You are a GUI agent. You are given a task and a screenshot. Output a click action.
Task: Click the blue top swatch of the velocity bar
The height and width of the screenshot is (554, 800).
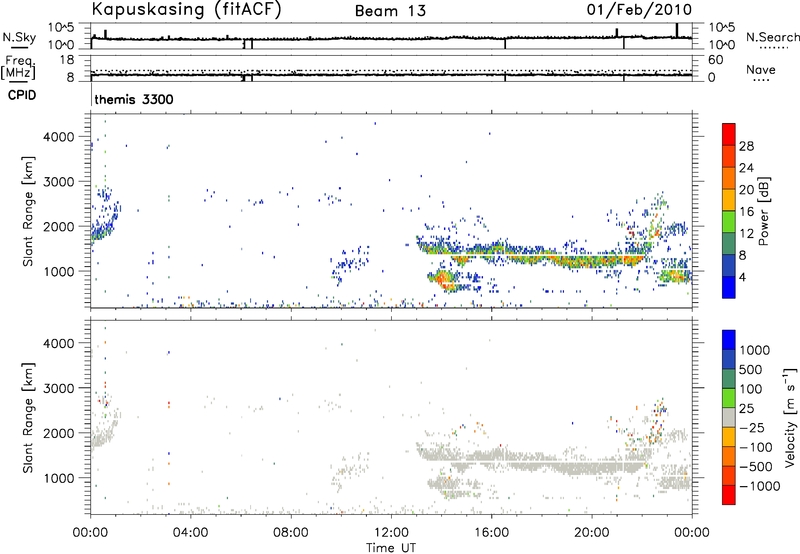pyautogui.click(x=729, y=340)
